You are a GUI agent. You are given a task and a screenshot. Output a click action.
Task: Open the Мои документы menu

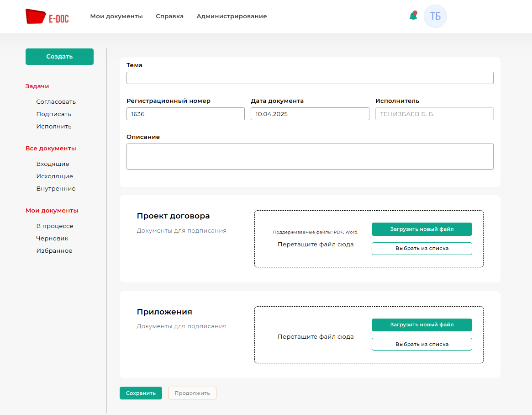coord(116,16)
